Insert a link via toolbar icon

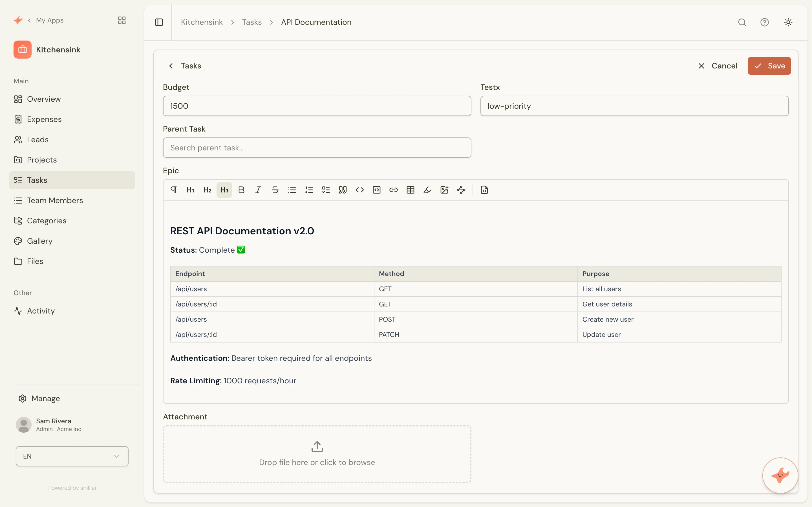point(394,190)
